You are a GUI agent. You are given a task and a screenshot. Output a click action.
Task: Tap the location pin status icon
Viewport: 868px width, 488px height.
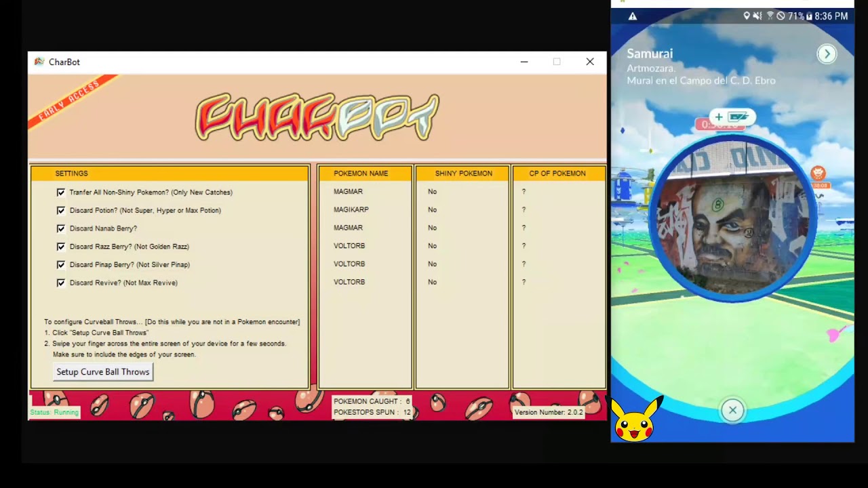point(747,16)
